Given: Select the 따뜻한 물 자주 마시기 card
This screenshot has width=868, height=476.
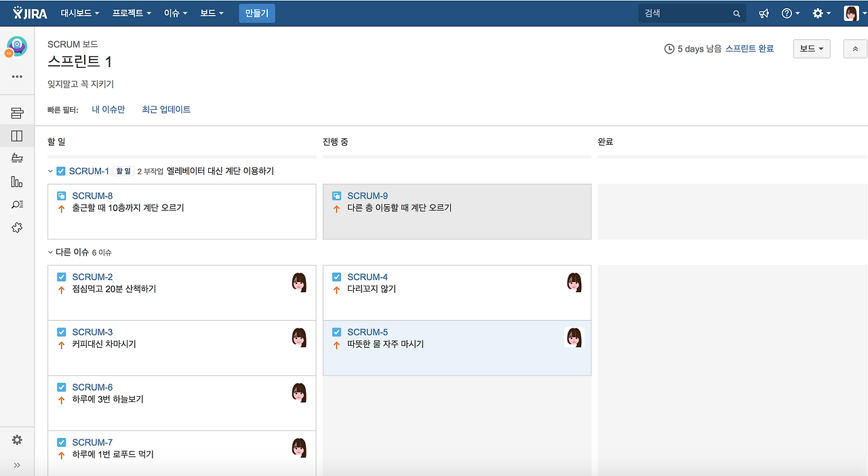Looking at the screenshot, I should (x=457, y=348).
